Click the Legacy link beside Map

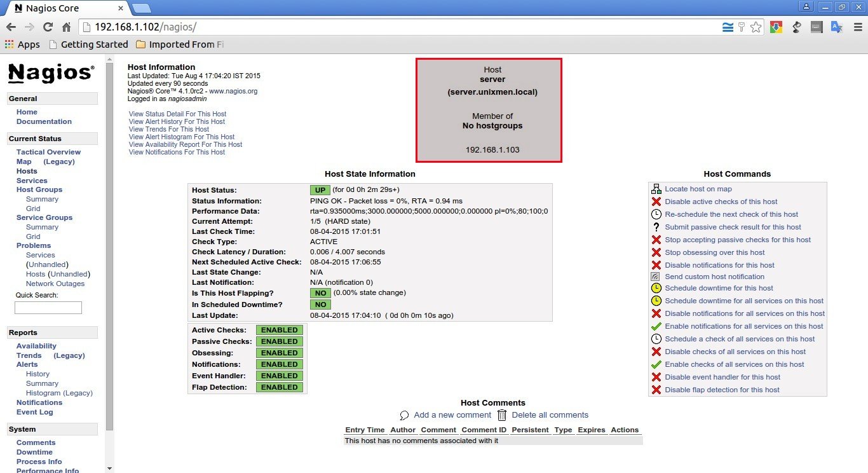pos(59,161)
